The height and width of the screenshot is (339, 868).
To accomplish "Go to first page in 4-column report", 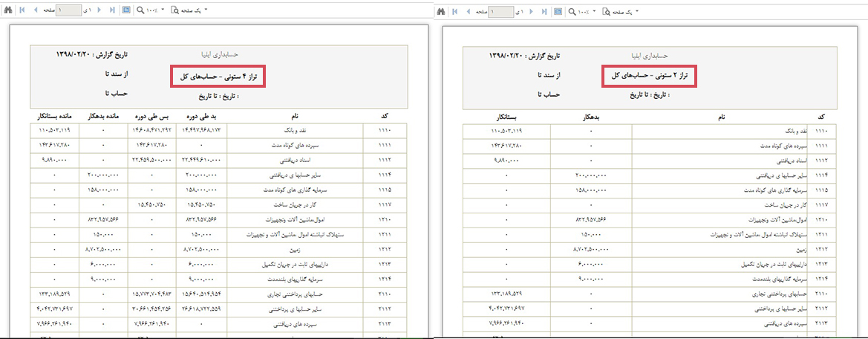I will (22, 10).
